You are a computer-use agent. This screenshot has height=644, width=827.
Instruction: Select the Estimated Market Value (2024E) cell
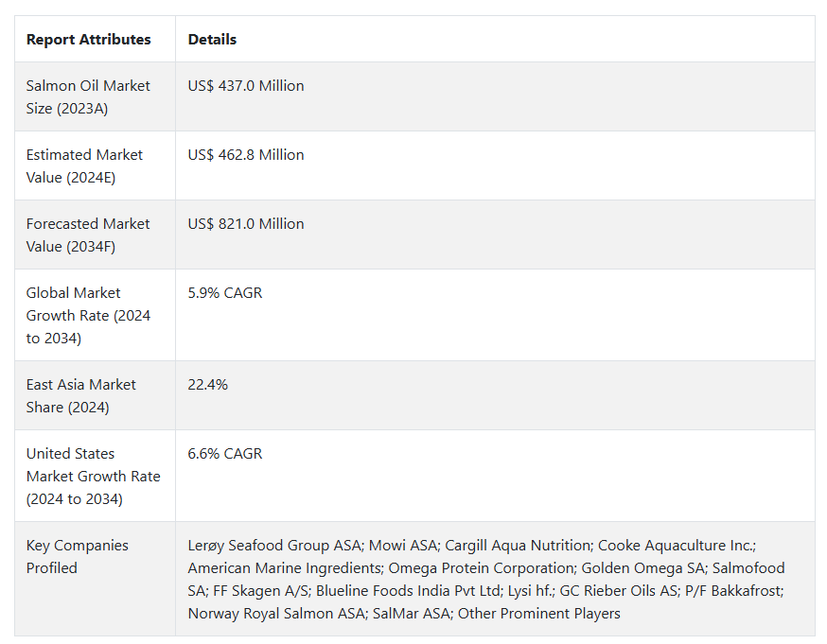84,165
